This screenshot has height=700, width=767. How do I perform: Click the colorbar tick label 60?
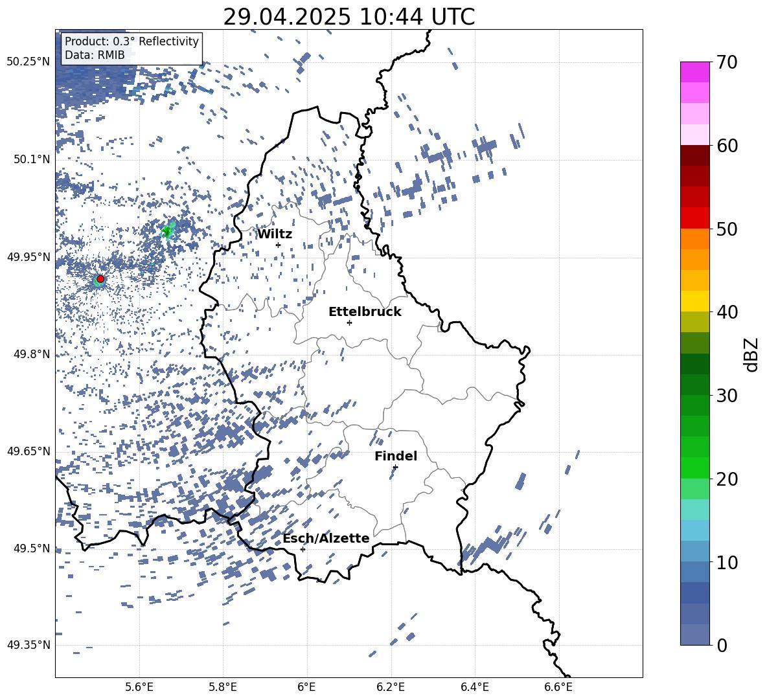click(x=727, y=146)
